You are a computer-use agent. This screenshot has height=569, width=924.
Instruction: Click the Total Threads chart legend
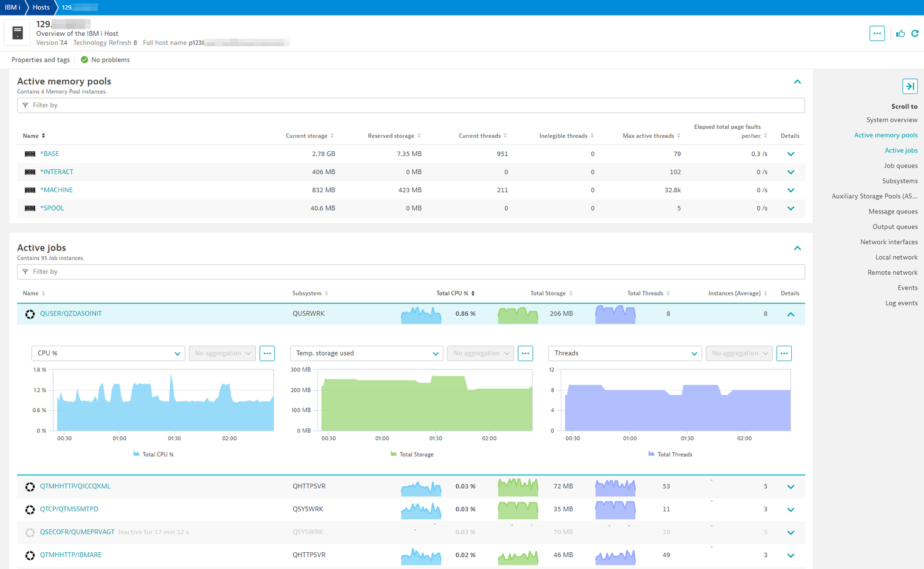coord(670,454)
